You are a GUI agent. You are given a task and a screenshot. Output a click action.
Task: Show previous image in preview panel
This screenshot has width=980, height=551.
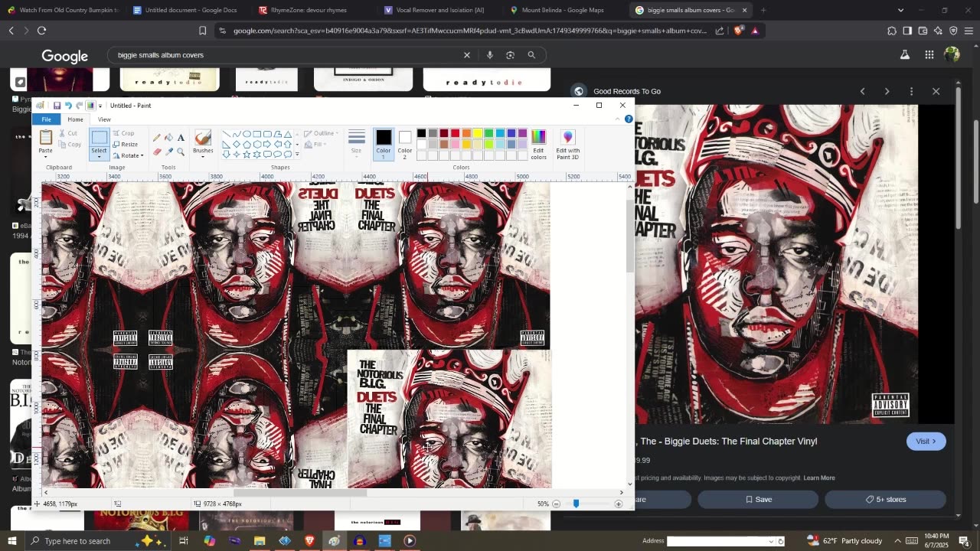pyautogui.click(x=862, y=91)
